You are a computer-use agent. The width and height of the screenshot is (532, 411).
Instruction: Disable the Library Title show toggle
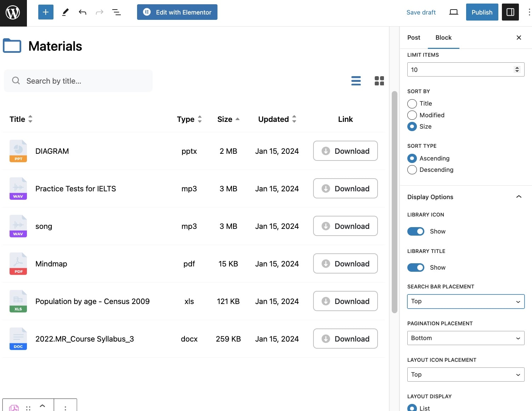[416, 268]
